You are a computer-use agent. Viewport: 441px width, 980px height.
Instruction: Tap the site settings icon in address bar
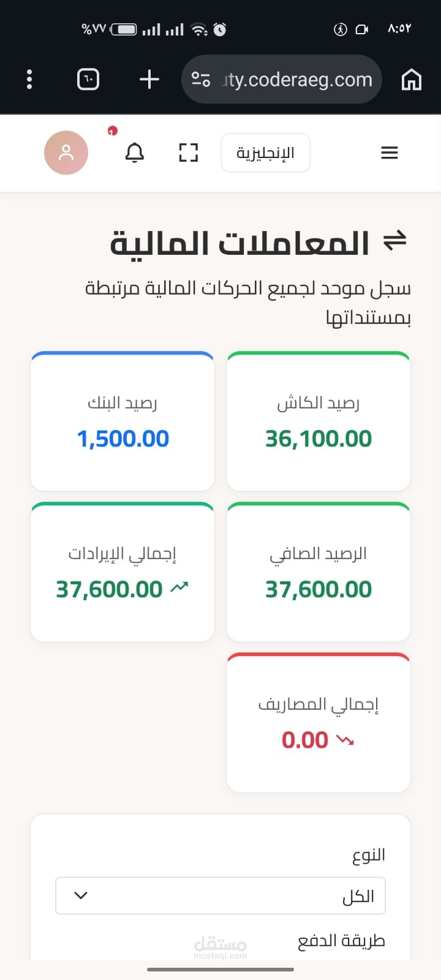[x=201, y=80]
